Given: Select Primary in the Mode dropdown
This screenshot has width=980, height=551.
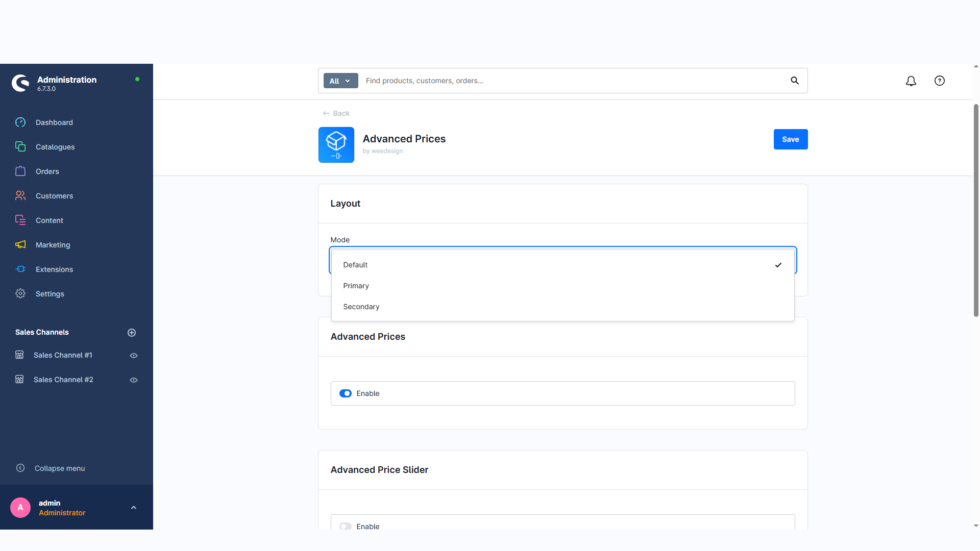Looking at the screenshot, I should [x=356, y=286].
